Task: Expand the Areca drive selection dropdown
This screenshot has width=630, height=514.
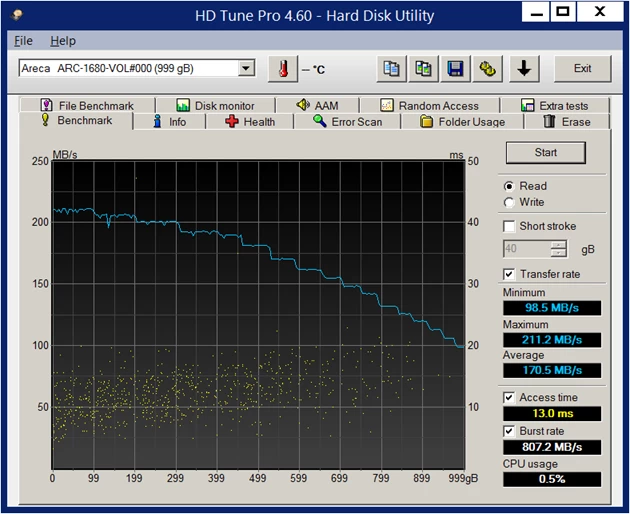Action: (246, 68)
